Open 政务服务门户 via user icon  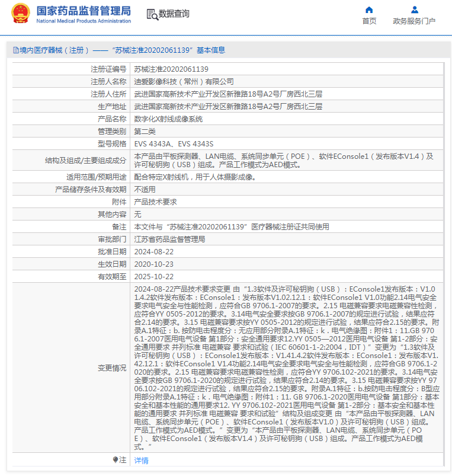tap(415, 10)
